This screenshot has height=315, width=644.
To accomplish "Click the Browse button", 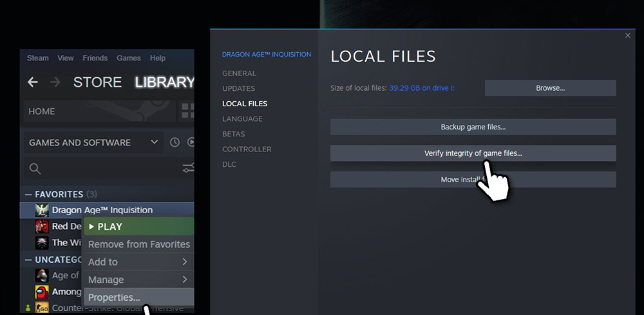I will 551,88.
